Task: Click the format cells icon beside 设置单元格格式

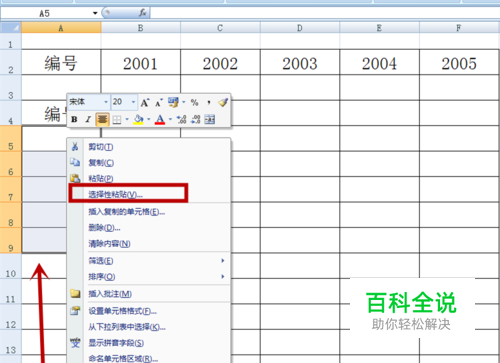Action: [75, 311]
